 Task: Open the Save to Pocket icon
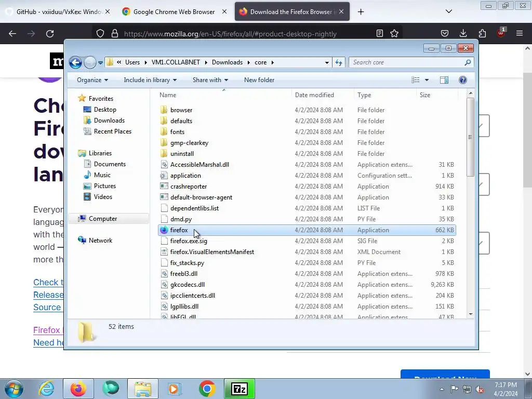[x=445, y=33]
